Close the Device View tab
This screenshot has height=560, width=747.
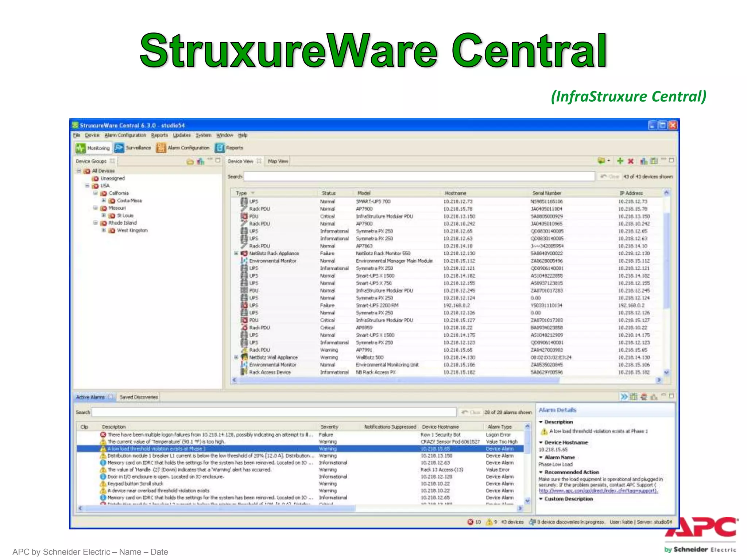click(x=259, y=161)
